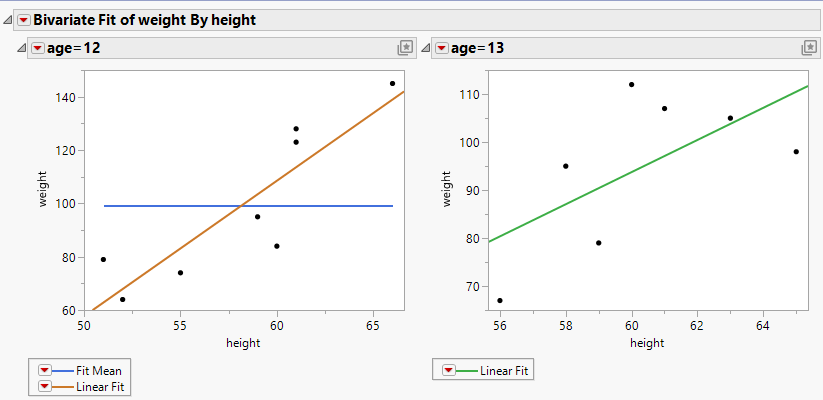Click the bookmark icon on age=12 panel
This screenshot has height=400, width=823.
405,47
